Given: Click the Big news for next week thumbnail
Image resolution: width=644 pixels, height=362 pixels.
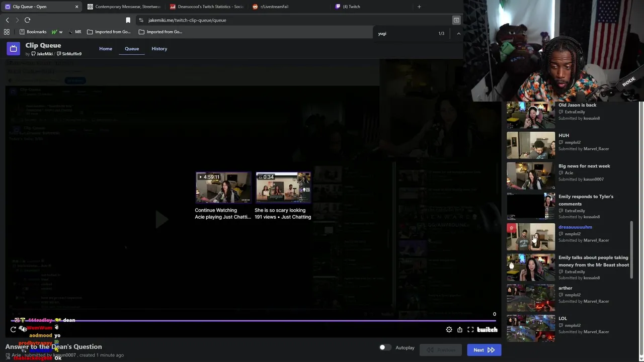Looking at the screenshot, I should (x=531, y=176).
